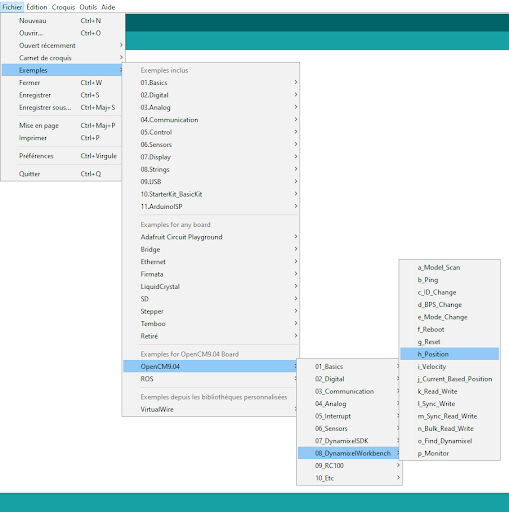Open the Outils menu

point(88,7)
